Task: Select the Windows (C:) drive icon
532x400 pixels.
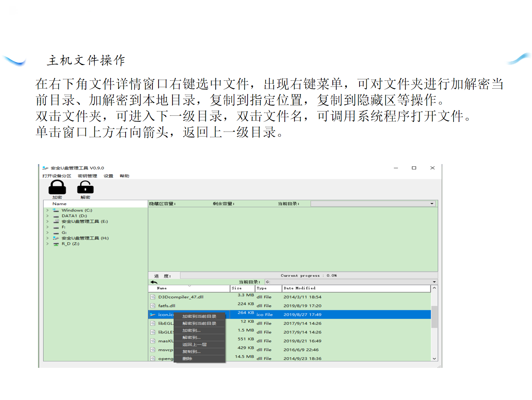Action: click(x=56, y=211)
